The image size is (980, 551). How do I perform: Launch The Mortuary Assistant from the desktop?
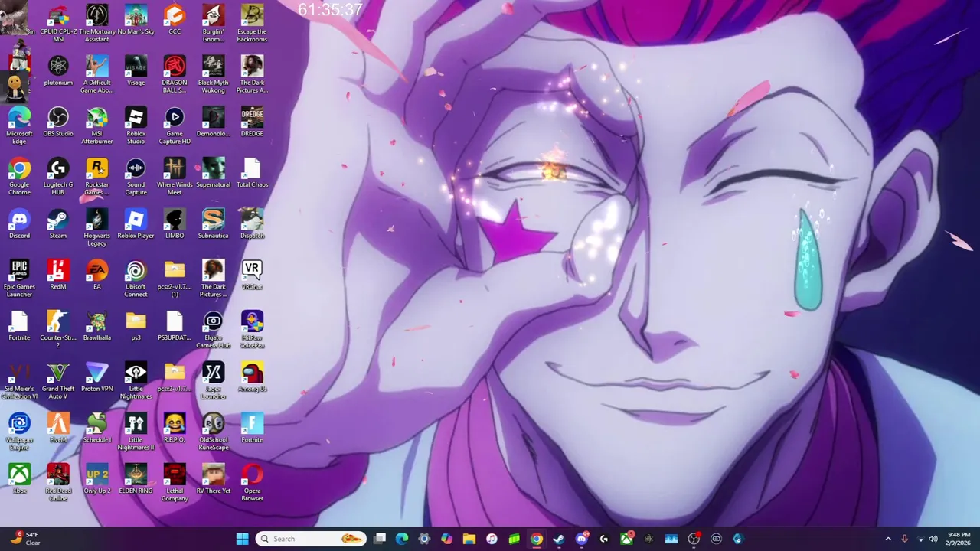[x=97, y=23]
